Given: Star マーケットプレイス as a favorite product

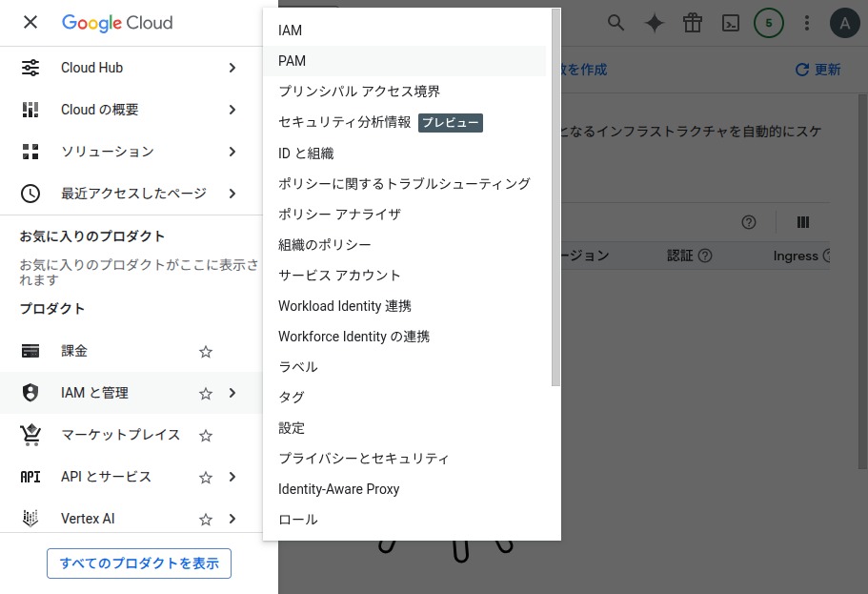Looking at the screenshot, I should pyautogui.click(x=205, y=436).
